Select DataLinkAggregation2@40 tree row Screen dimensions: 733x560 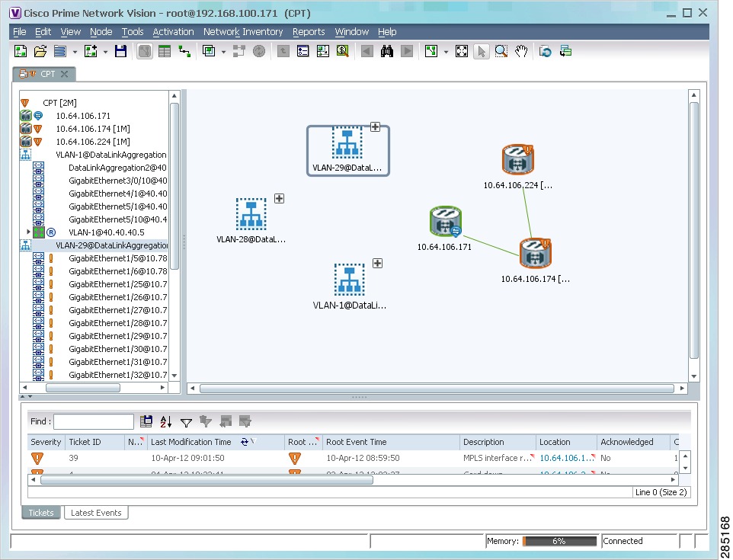coord(117,168)
